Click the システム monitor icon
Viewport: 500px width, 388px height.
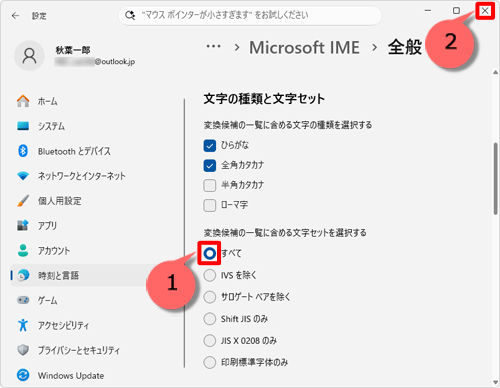pos(23,126)
